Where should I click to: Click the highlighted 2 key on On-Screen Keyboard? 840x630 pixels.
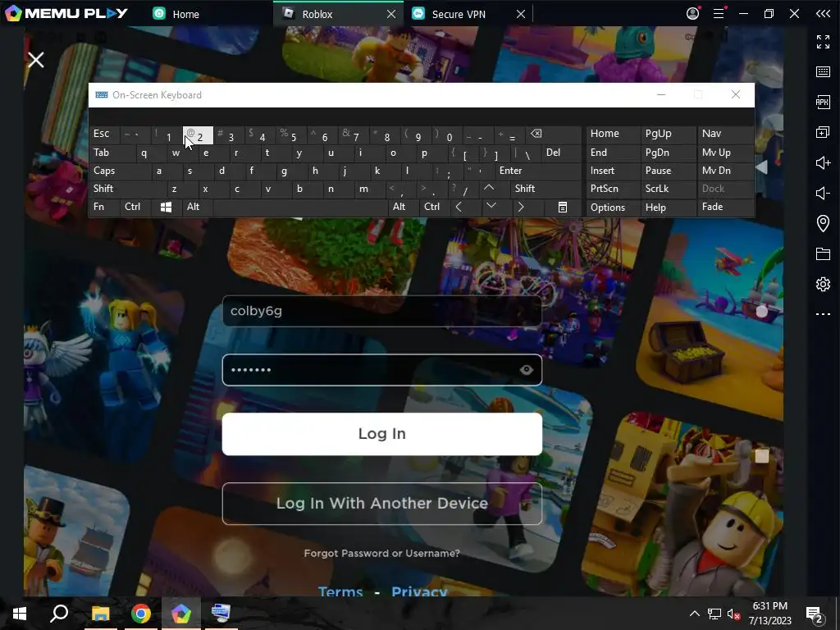point(198,135)
